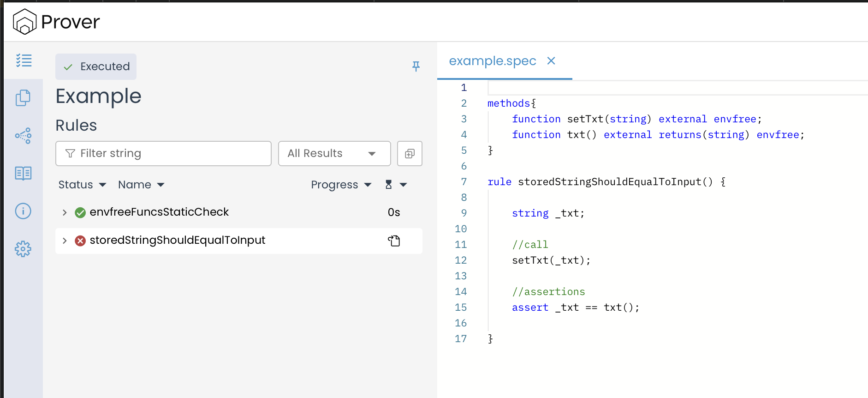Expand the storedStringShouldEqualToInput rule
This screenshot has height=398, width=868.
pos(65,241)
